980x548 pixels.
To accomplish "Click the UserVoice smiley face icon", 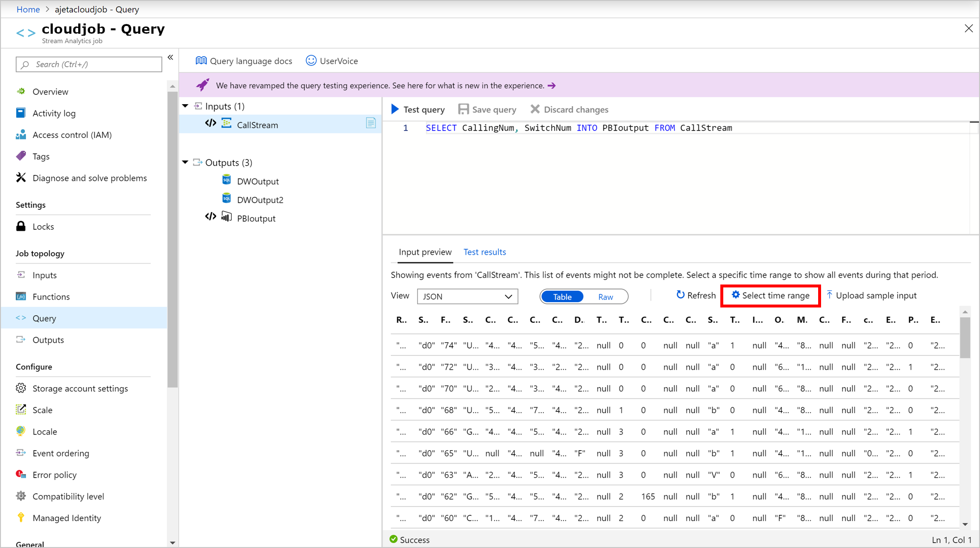I will pyautogui.click(x=311, y=61).
